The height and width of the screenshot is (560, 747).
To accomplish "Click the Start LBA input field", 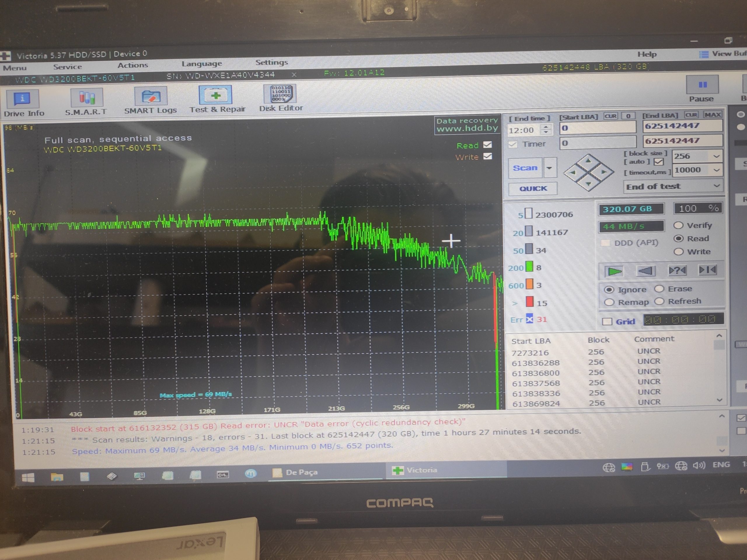I will pos(597,128).
